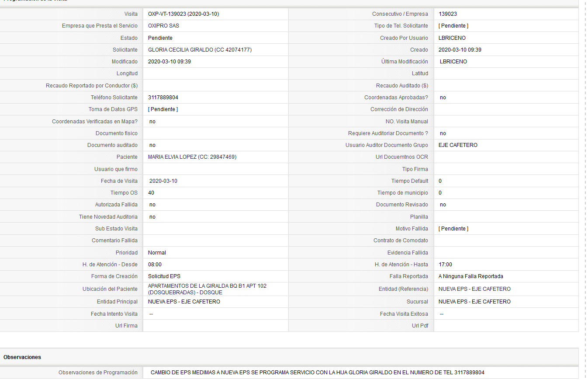Select the Url Docuemtnos OCR label
The image size is (588, 380).
[402, 157]
